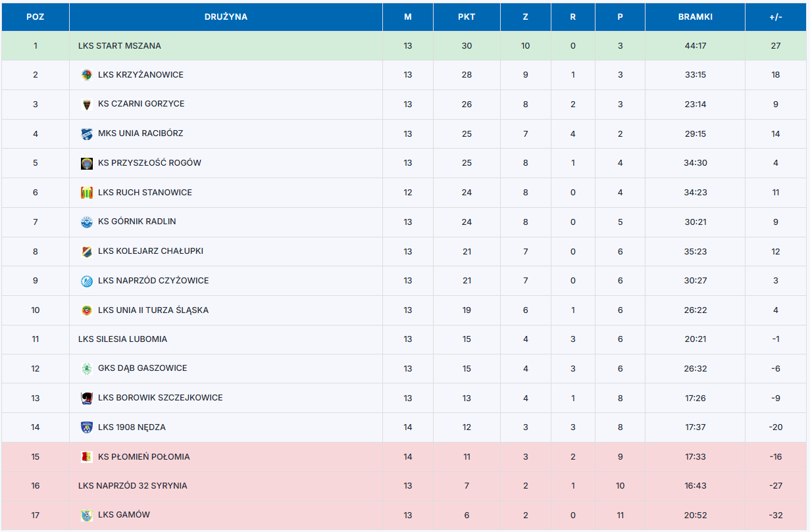Click the KS Przyszłość Rogów crest icon

(x=86, y=163)
